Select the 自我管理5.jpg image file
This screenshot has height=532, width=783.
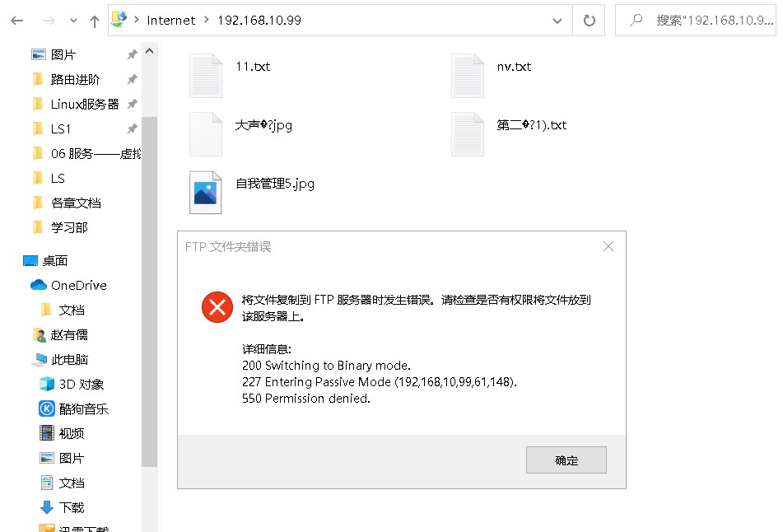[x=205, y=193]
